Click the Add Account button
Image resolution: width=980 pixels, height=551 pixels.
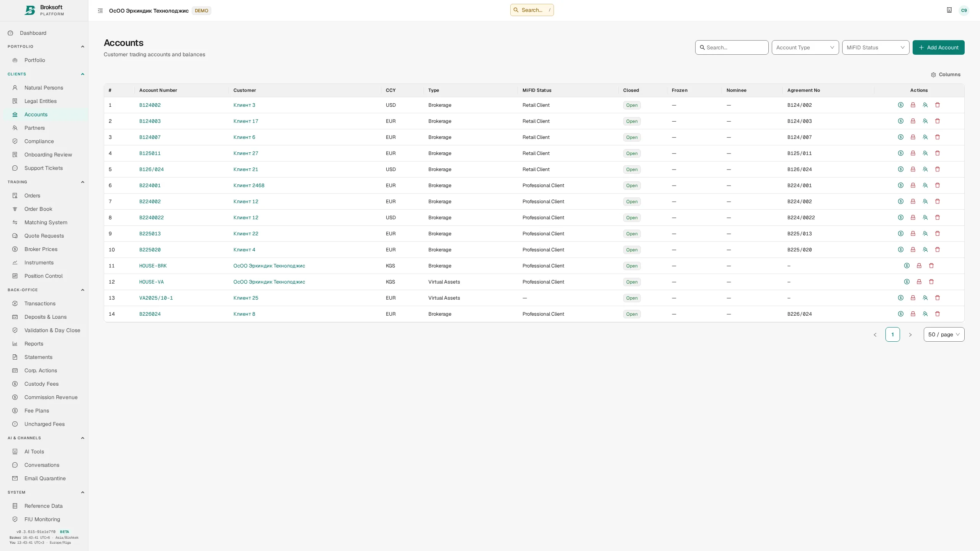click(x=938, y=47)
